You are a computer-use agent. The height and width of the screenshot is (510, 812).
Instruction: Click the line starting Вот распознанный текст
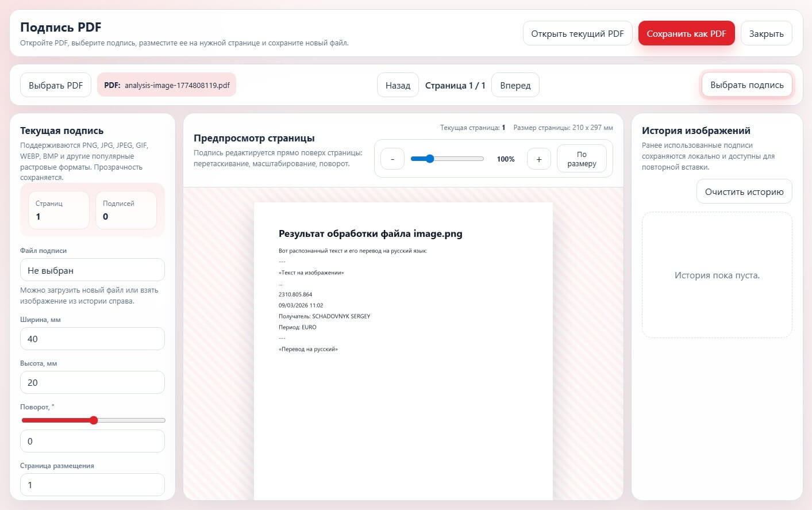353,251
